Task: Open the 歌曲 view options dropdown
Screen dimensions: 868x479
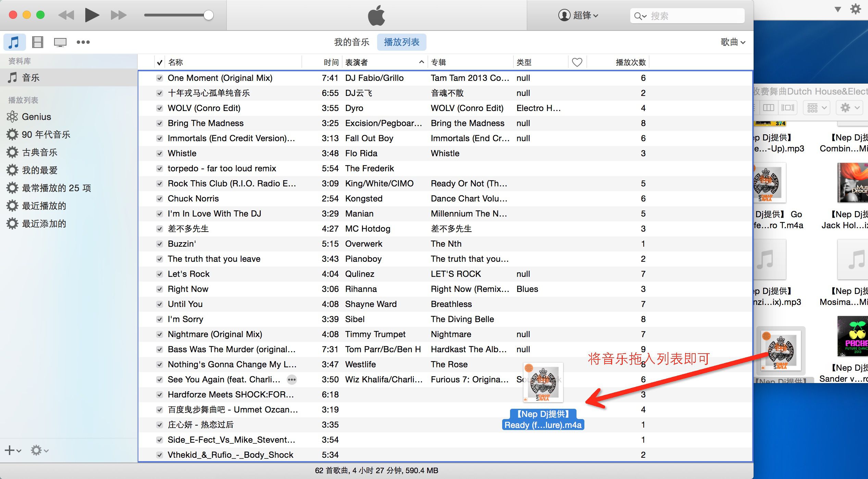Action: tap(733, 42)
